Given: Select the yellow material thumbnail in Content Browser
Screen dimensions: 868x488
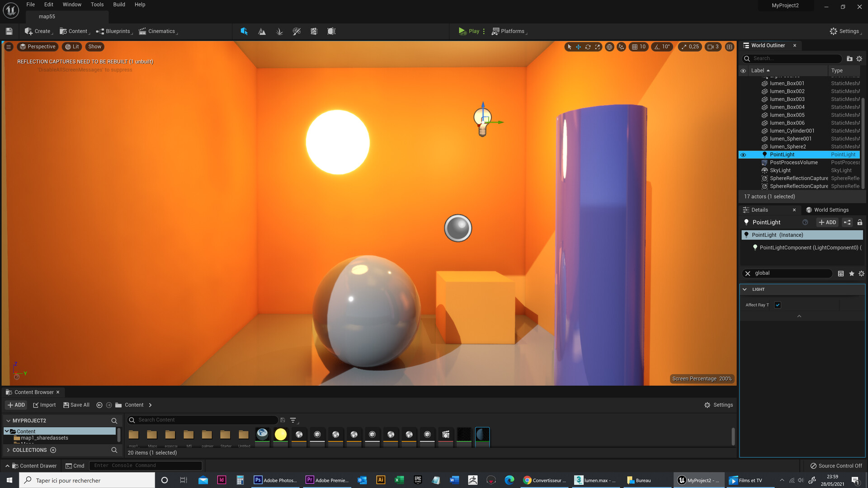Looking at the screenshot, I should point(280,434).
